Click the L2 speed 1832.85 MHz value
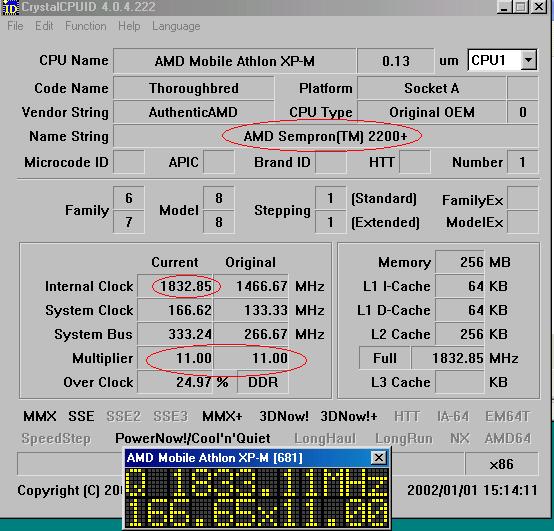This screenshot has width=554, height=531. [448, 358]
